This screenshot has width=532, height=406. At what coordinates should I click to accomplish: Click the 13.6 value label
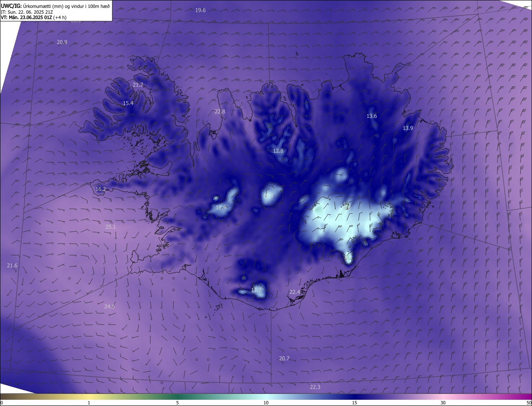[372, 116]
